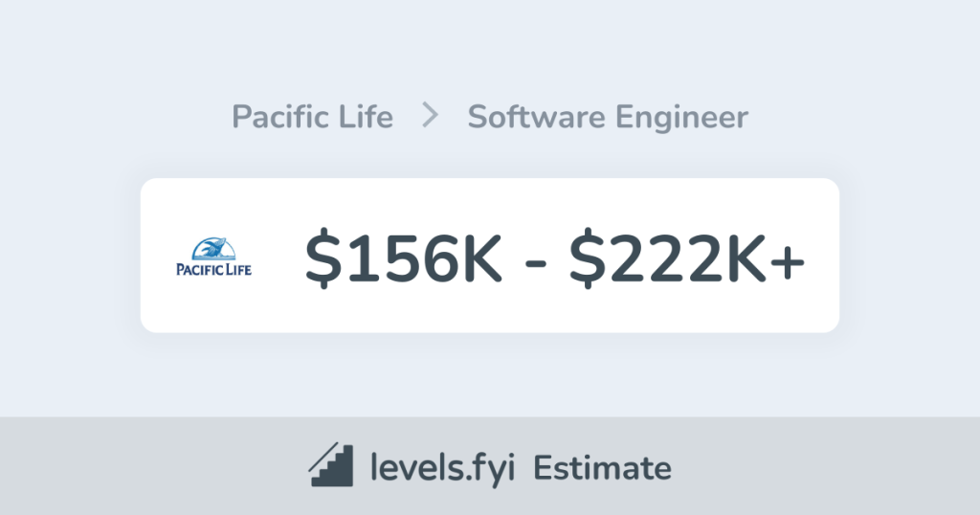Click the Estimate label in the footer
Image resolution: width=980 pixels, height=515 pixels.
(x=602, y=468)
